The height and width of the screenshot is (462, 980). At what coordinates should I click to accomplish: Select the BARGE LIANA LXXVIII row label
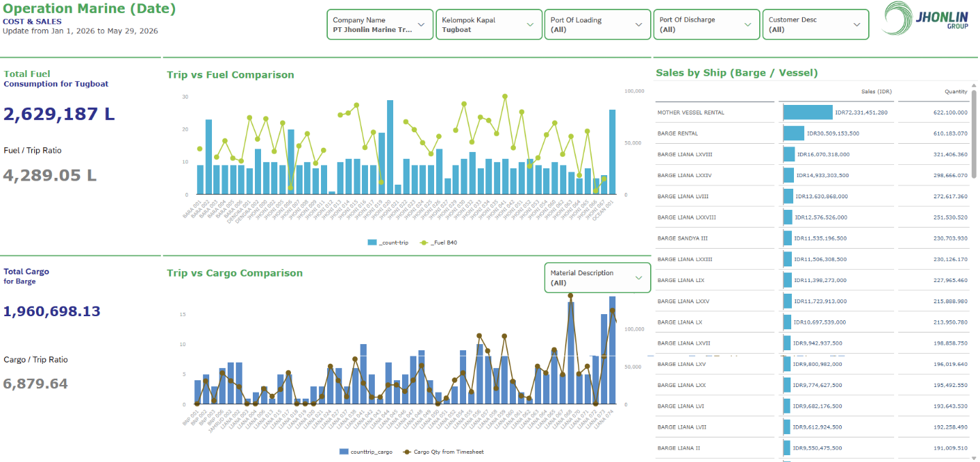[x=686, y=217]
